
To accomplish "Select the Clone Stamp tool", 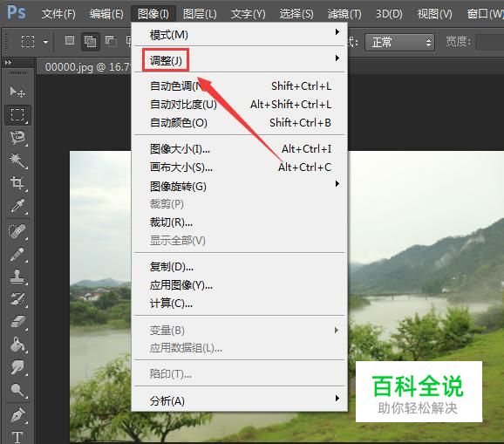I will click(17, 277).
